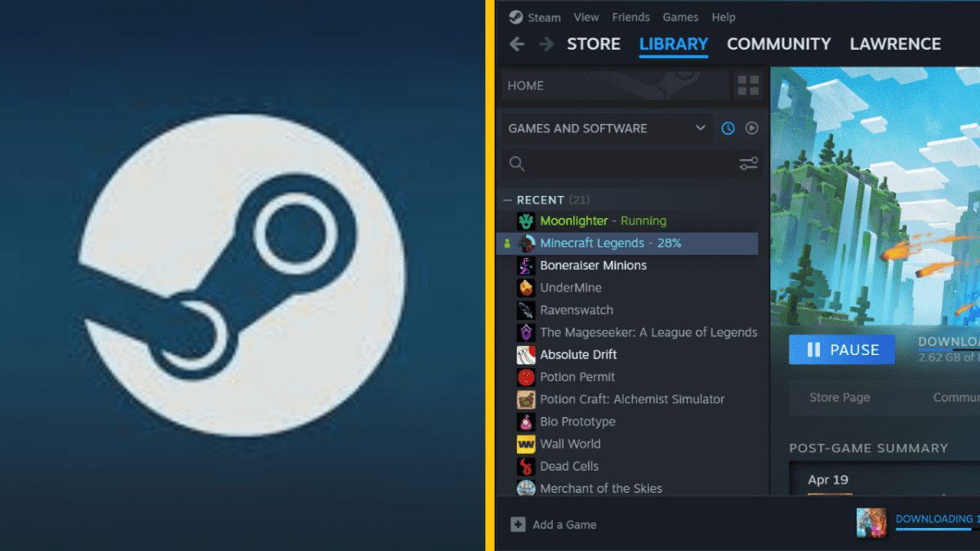
Task: Open the Friends menu
Action: click(630, 17)
